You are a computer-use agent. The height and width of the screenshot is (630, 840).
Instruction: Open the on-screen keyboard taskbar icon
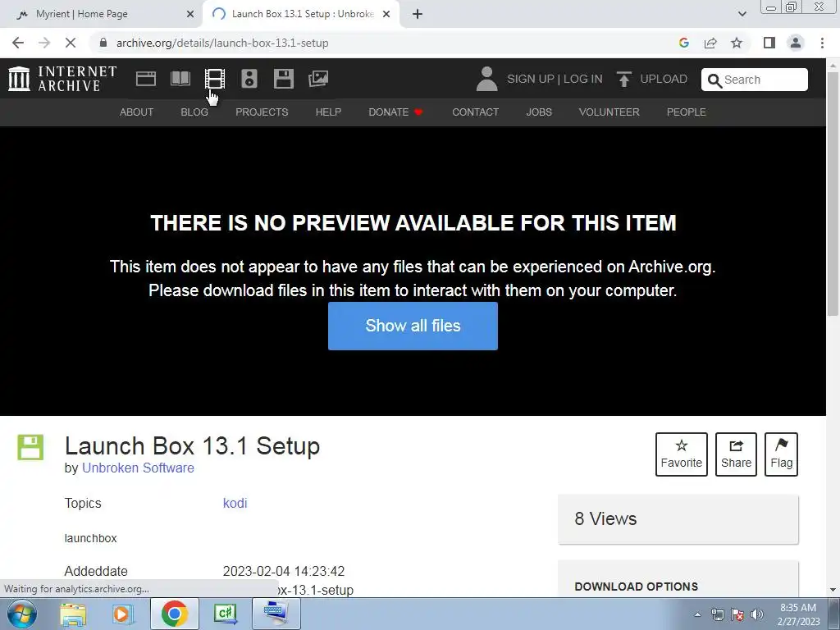[x=276, y=614]
